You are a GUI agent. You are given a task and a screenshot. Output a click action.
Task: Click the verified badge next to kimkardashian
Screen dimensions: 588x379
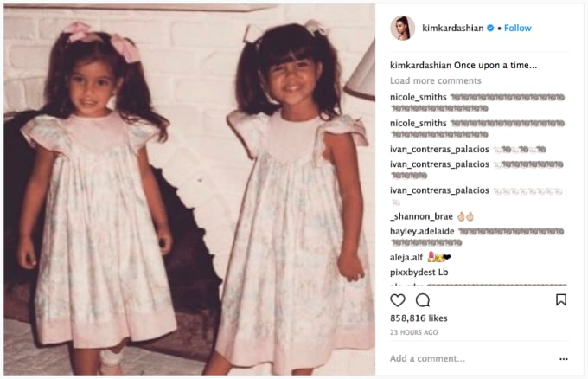[x=490, y=28]
